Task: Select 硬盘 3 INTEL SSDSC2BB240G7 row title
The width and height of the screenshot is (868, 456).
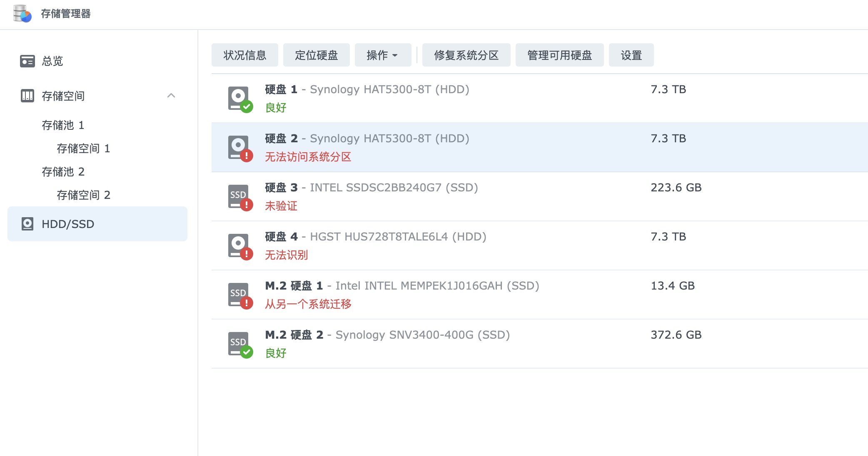Action: click(372, 188)
